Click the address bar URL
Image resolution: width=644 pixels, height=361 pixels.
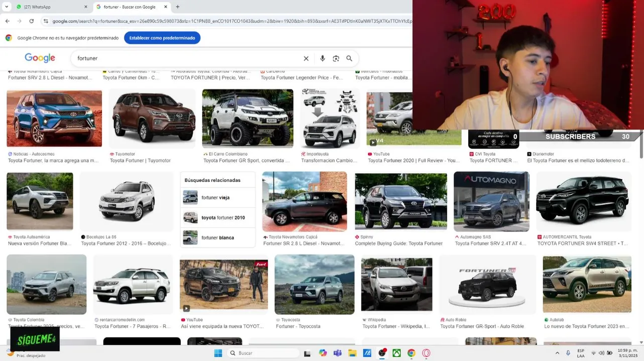pyautogui.click(x=231, y=21)
